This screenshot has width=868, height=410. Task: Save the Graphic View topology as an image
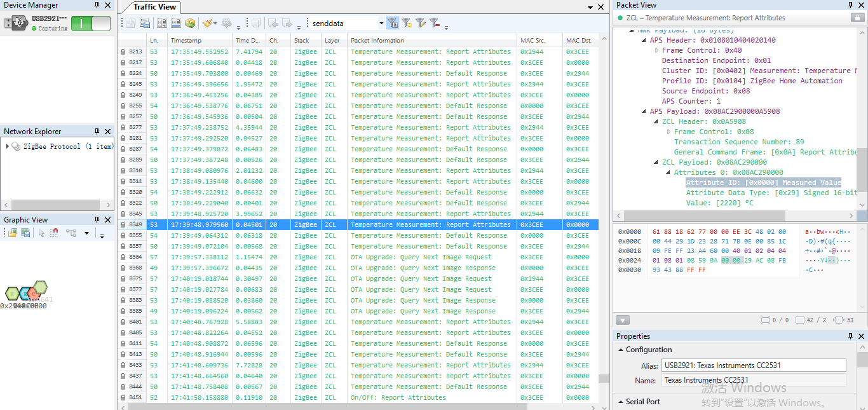point(25,233)
